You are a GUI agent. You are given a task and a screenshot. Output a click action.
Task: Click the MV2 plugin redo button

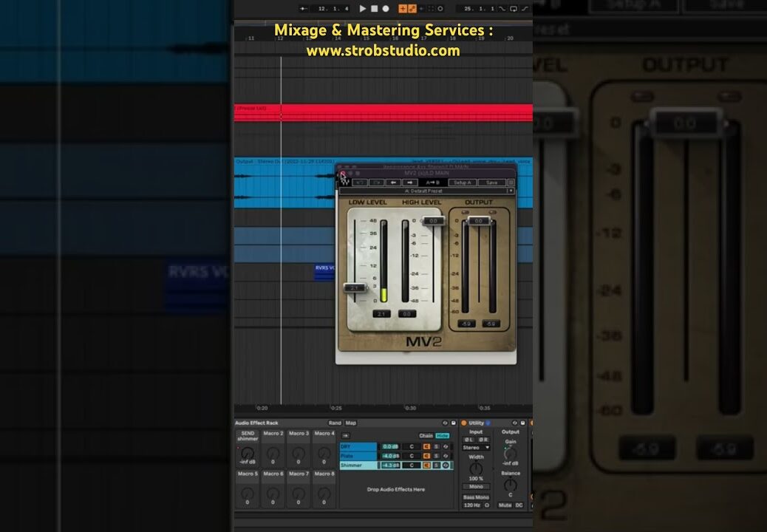[377, 183]
